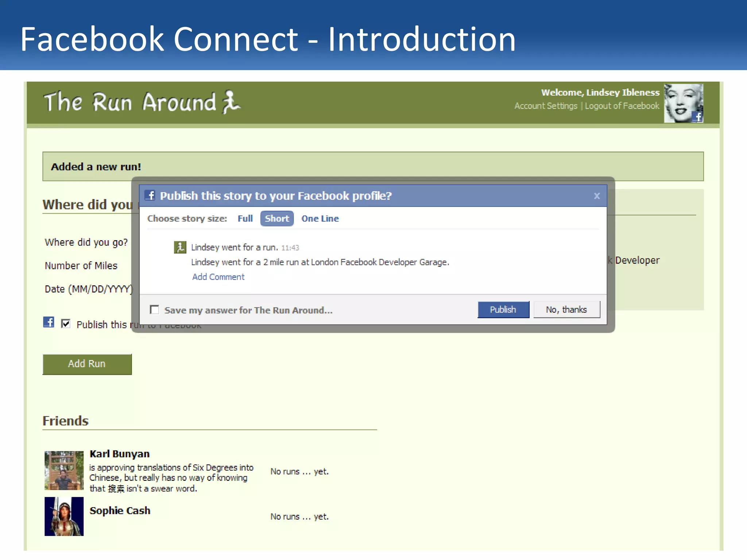Click 'Date (MM/DD/YYYY)' label
The height and width of the screenshot is (560, 747).
click(x=89, y=289)
